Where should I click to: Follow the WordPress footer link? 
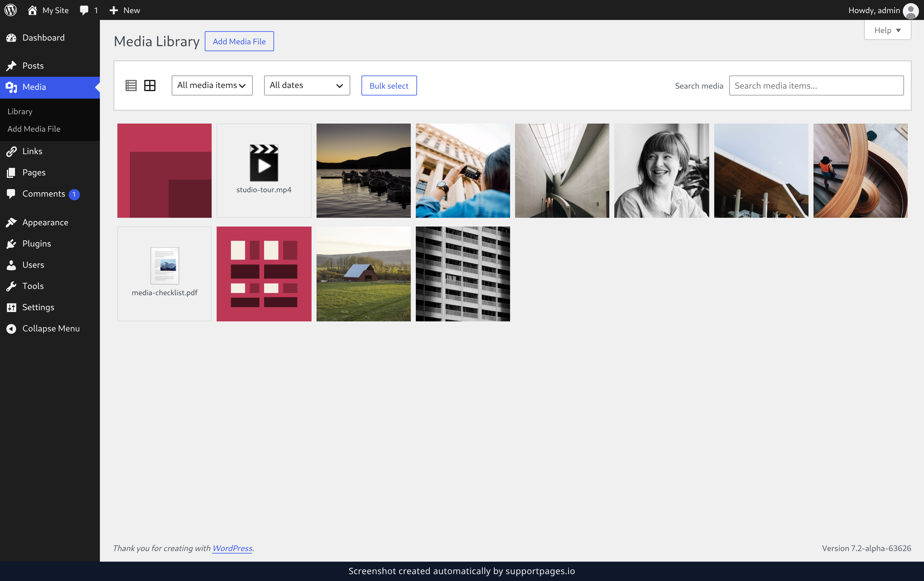(232, 548)
